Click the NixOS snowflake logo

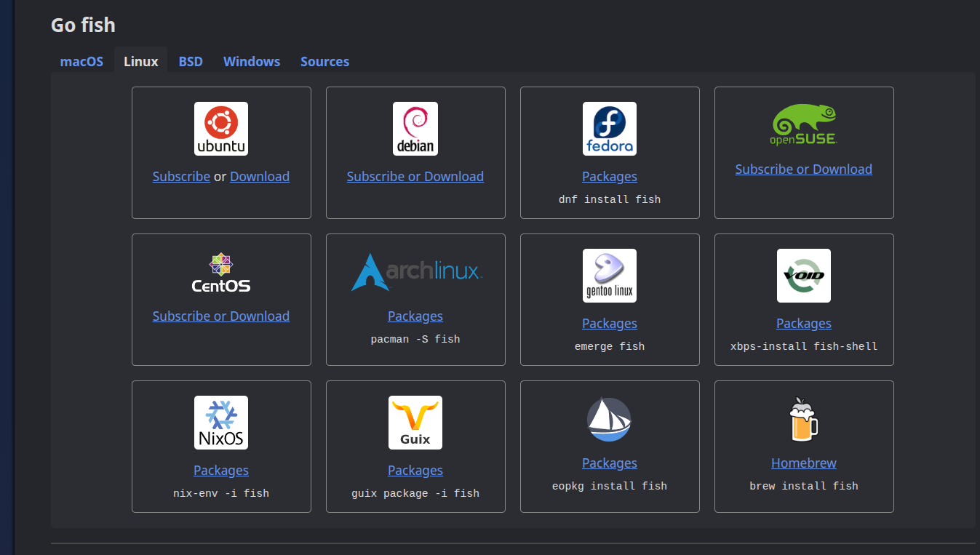pos(221,423)
